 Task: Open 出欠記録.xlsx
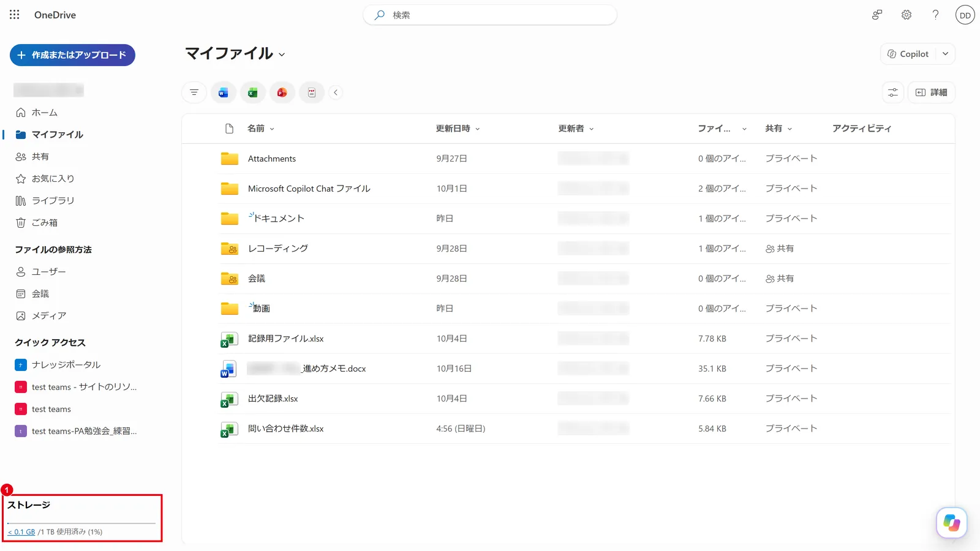[x=273, y=399]
